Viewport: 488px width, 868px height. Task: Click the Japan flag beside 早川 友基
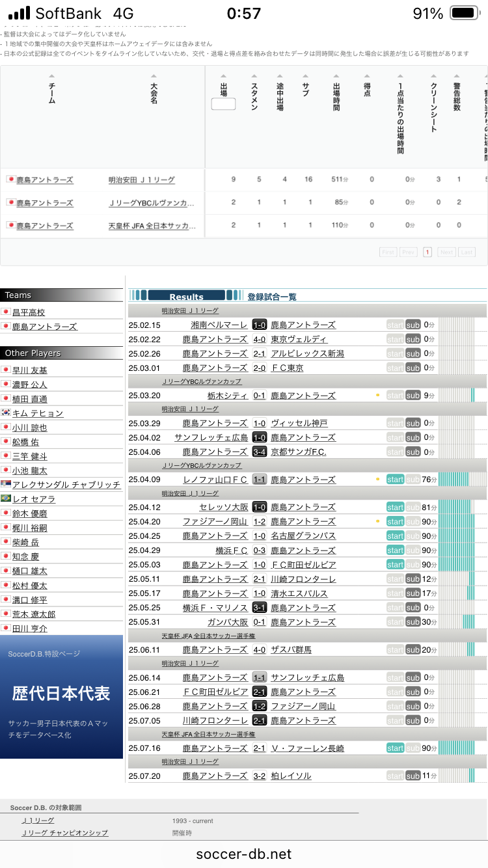6,370
